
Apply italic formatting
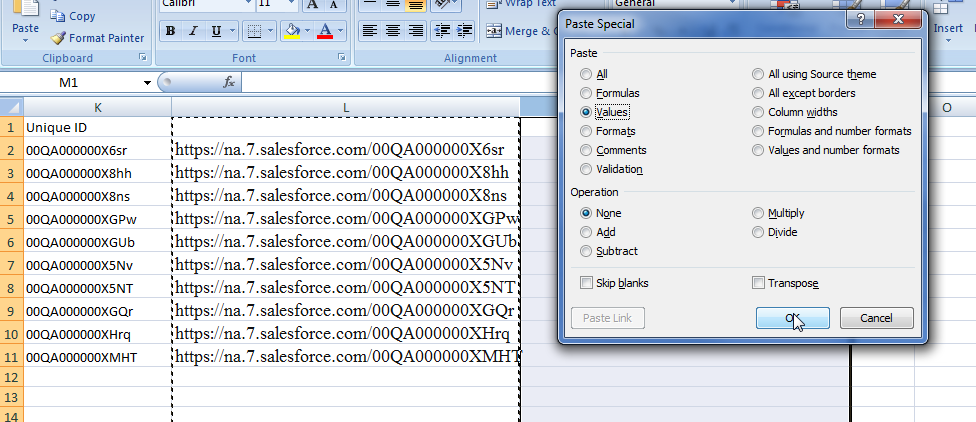coord(193,32)
